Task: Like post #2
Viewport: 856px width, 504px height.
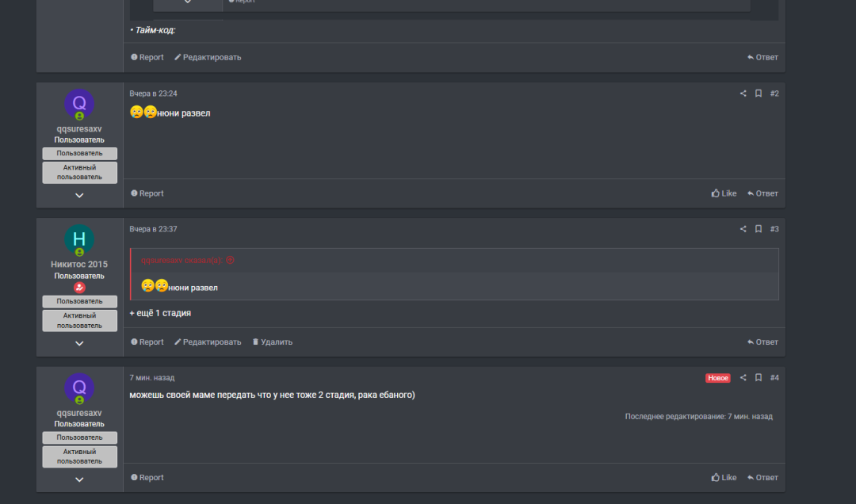Action: pyautogui.click(x=724, y=193)
